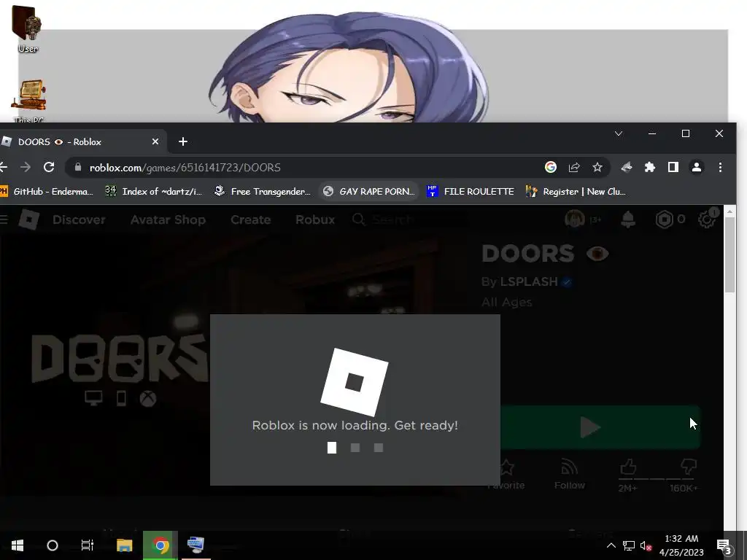Open Roblox settings gear
747x560 pixels.
click(706, 219)
